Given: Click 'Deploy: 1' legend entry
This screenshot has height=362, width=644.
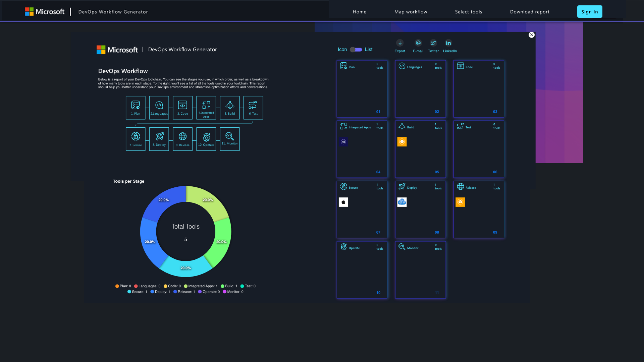Looking at the screenshot, I should coord(160,292).
